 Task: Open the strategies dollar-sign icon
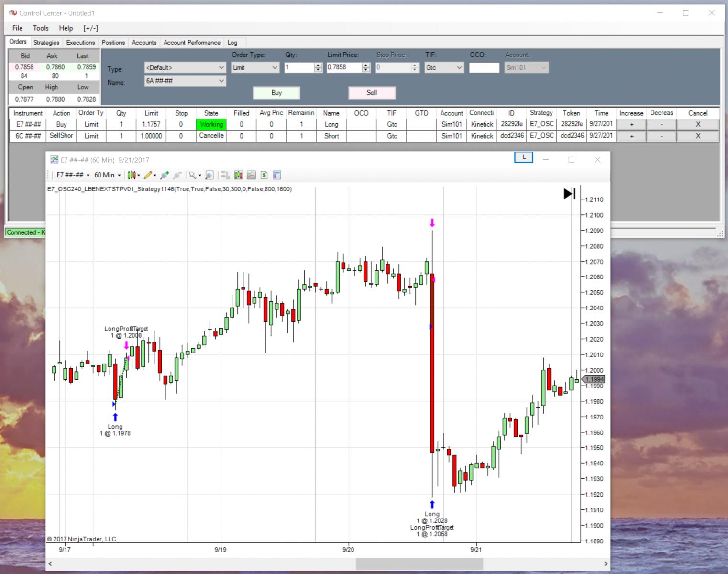coord(264,175)
